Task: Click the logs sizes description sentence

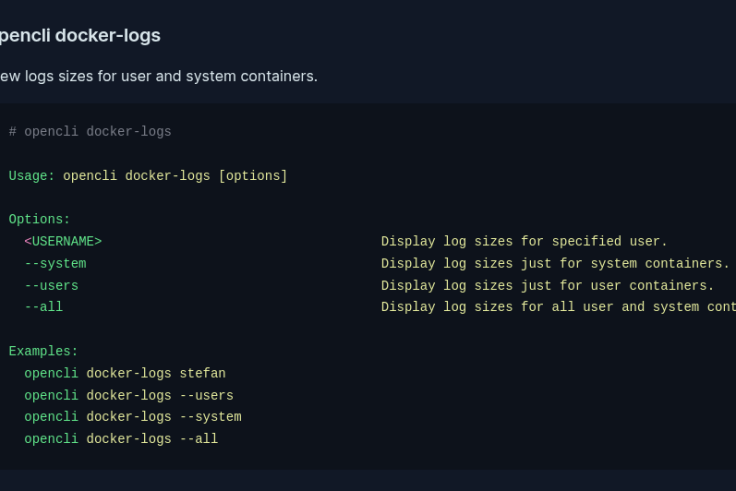Action: tap(159, 76)
